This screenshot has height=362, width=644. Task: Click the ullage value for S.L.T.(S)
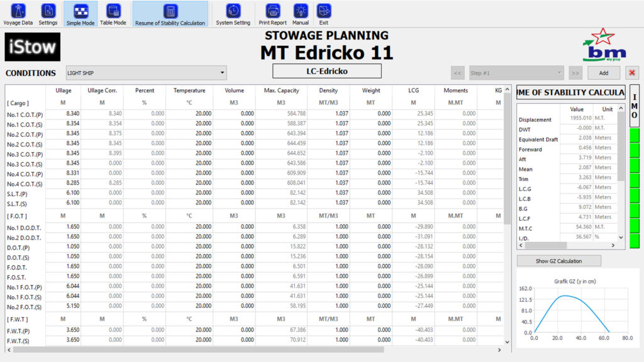(x=64, y=202)
